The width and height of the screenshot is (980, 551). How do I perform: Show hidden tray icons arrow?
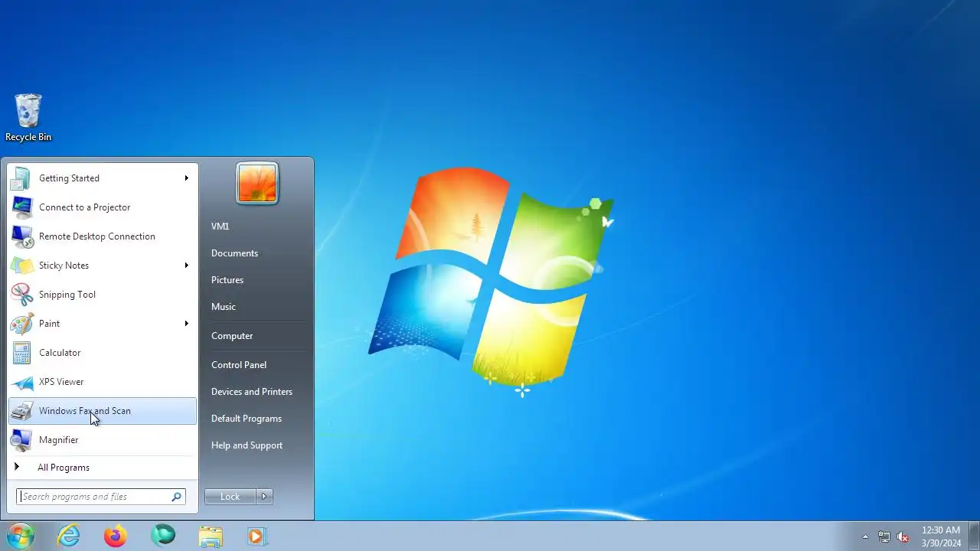point(865,536)
